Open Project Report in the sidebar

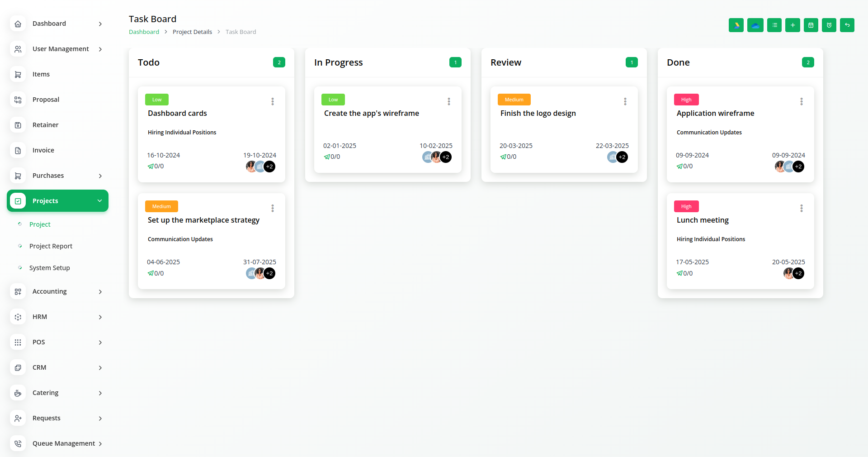51,246
